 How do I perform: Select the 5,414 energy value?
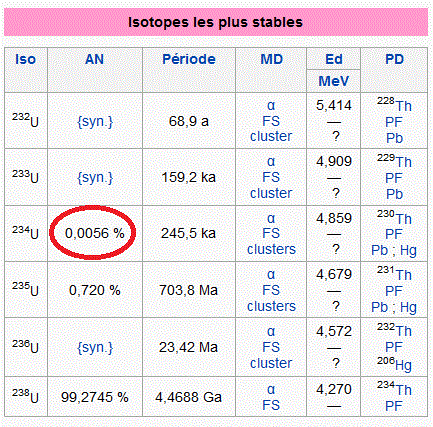334,106
